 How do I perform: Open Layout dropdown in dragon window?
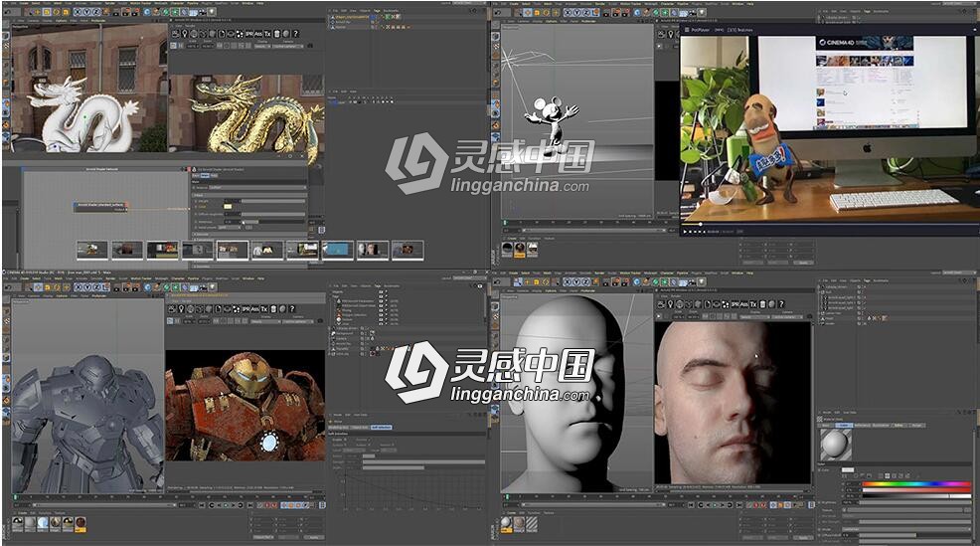[469, 3]
